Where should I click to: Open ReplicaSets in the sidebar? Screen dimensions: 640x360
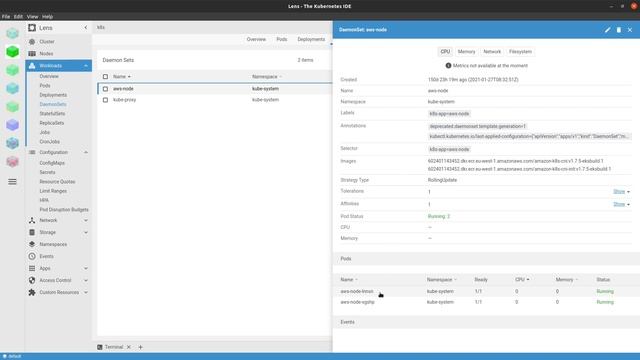pyautogui.click(x=51, y=123)
